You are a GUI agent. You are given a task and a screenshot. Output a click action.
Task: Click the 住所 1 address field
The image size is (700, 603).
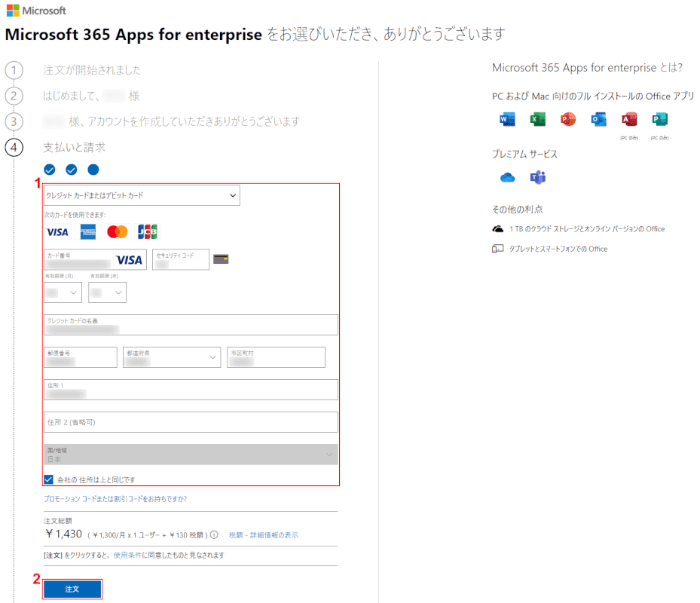tap(191, 390)
